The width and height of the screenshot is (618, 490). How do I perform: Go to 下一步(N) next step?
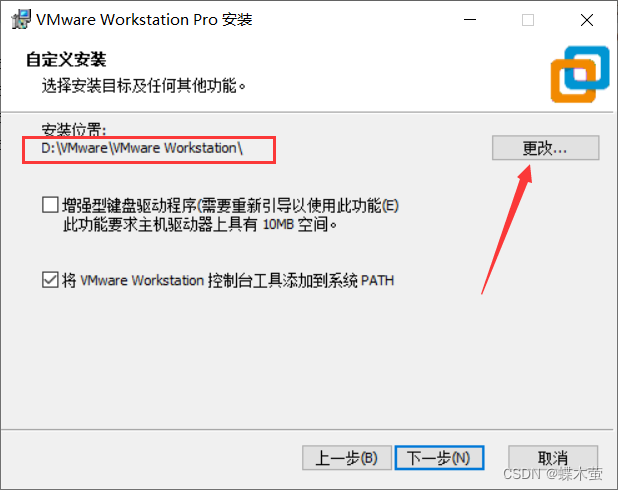[x=439, y=458]
